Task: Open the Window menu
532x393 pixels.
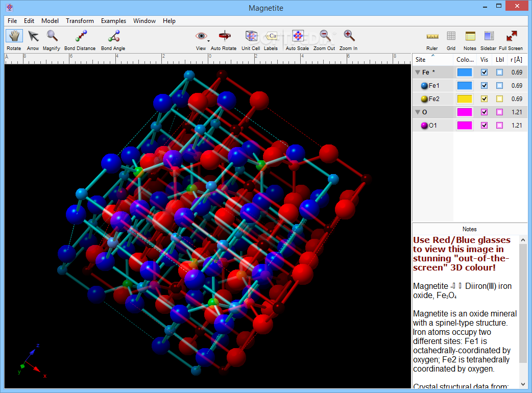Action: [x=144, y=21]
